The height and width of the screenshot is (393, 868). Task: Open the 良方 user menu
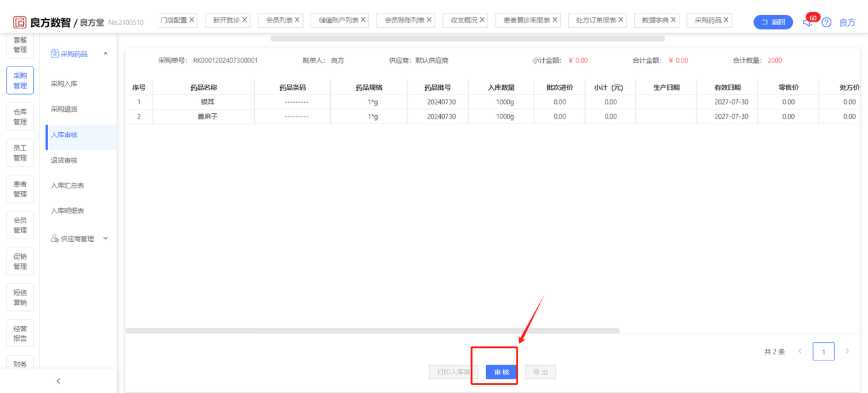848,22
